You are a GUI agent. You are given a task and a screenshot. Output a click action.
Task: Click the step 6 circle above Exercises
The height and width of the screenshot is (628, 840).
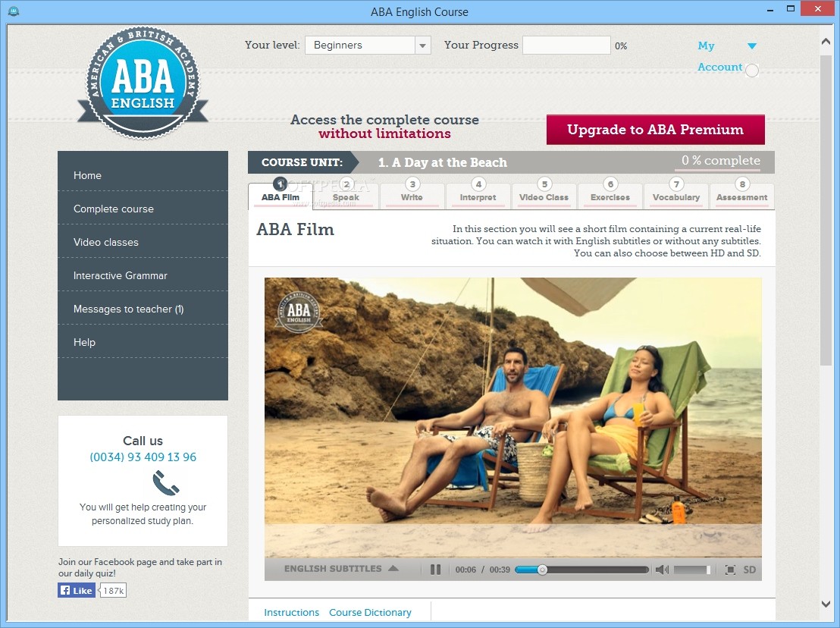[x=610, y=184]
